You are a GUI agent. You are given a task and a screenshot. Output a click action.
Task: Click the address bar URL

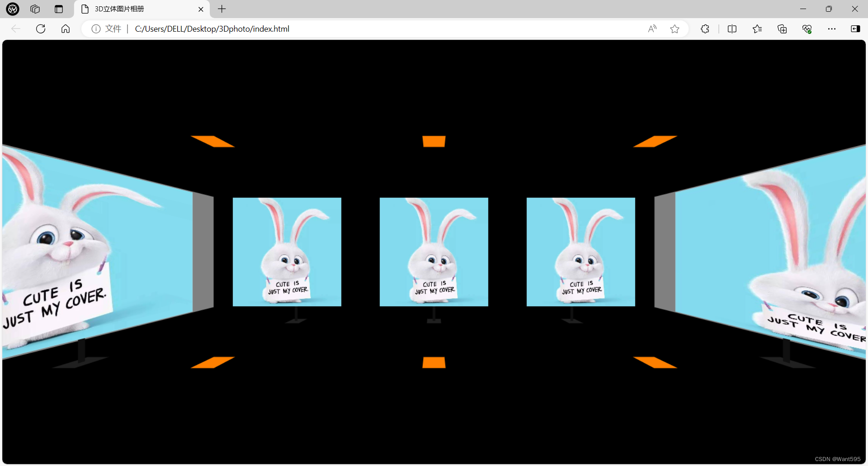[x=212, y=29]
